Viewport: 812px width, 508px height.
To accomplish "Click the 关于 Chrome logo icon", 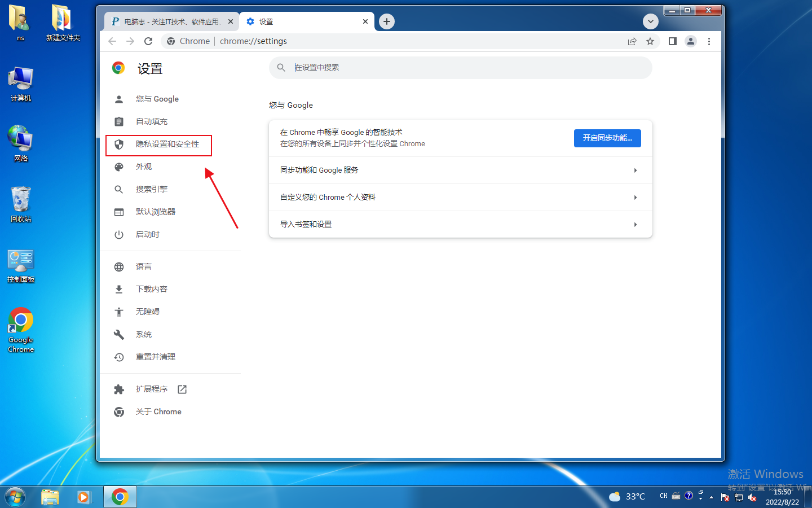I will tap(119, 412).
